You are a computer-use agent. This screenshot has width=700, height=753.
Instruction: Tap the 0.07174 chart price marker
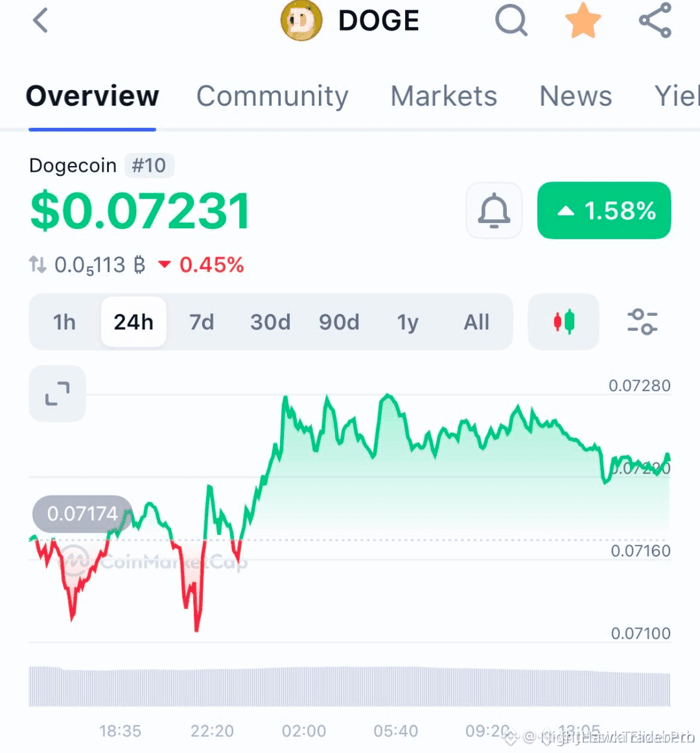tap(82, 514)
